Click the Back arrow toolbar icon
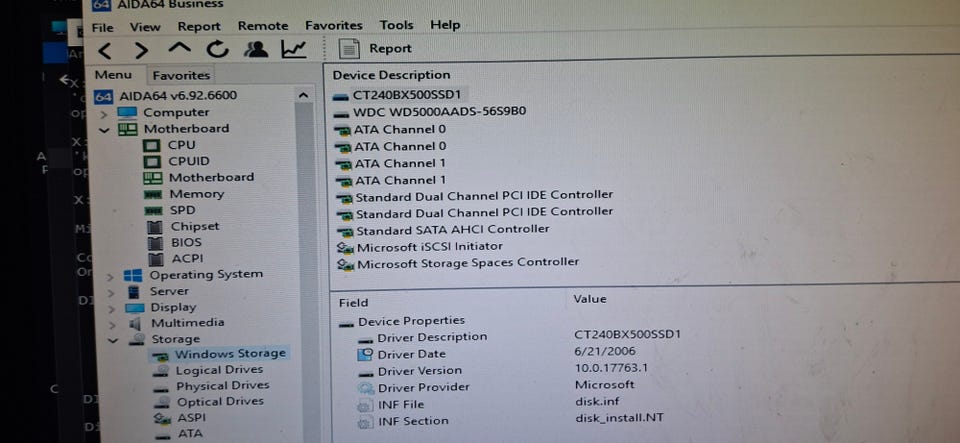Image resolution: width=960 pixels, height=443 pixels. tap(105, 50)
